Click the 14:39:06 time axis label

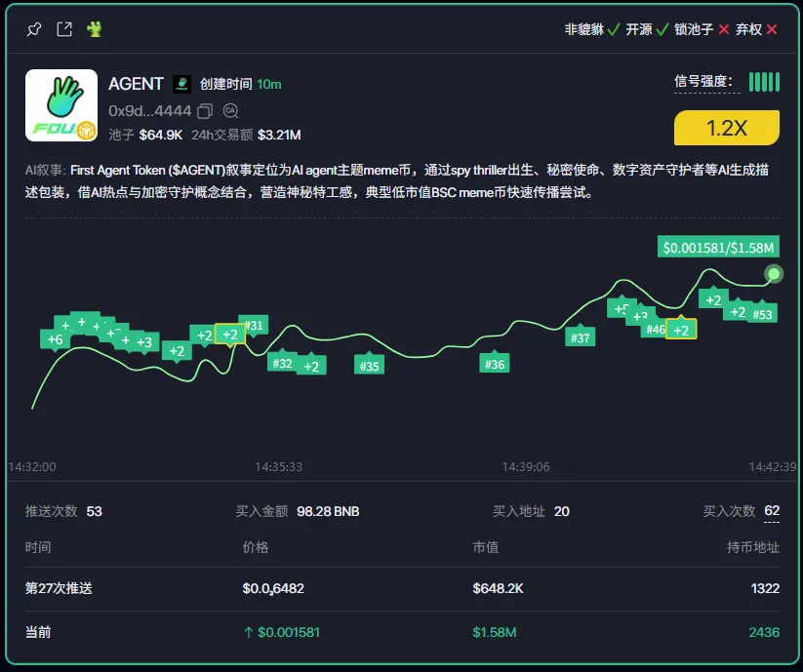(x=526, y=467)
